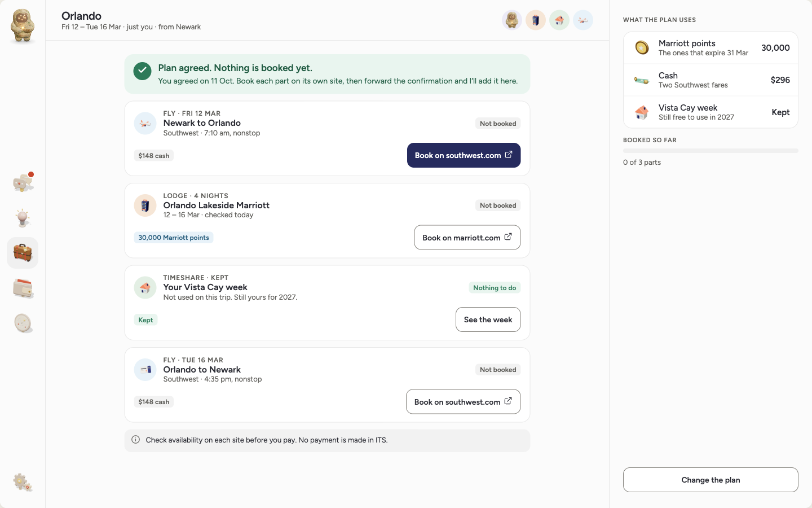Click the Booked so far progress bar
The height and width of the screenshot is (508, 812).
pos(710,151)
